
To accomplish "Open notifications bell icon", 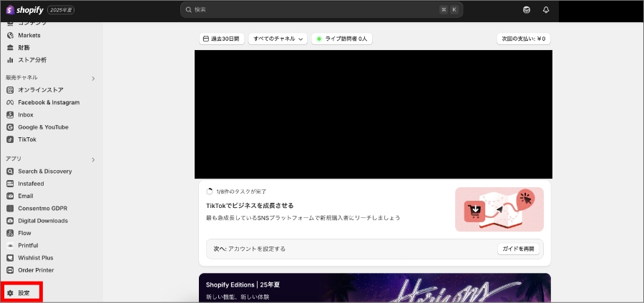I will click(546, 10).
